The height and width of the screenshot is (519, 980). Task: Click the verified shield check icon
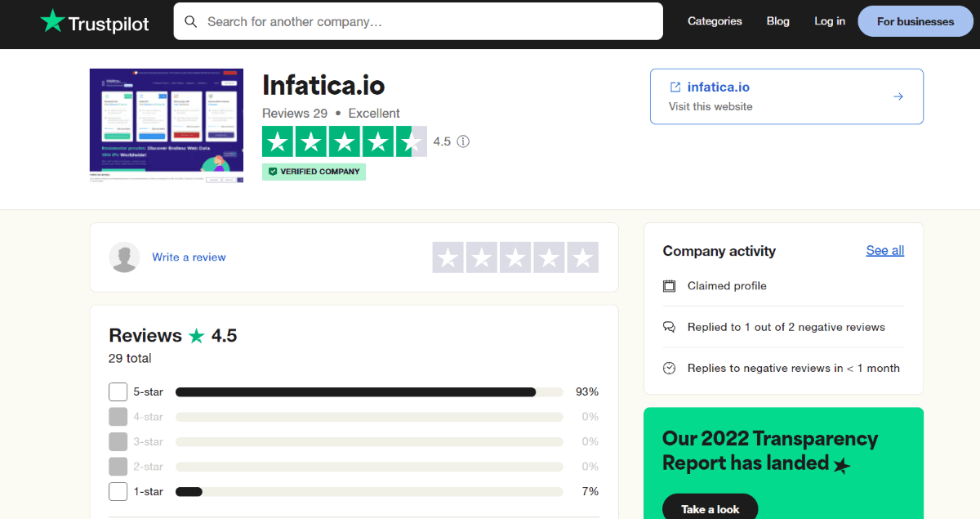click(273, 172)
